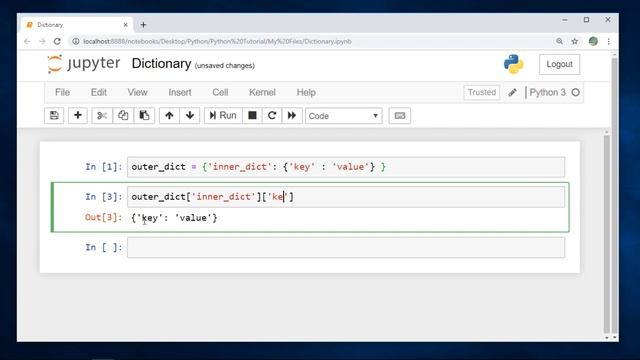Open the Edit menu

(99, 92)
